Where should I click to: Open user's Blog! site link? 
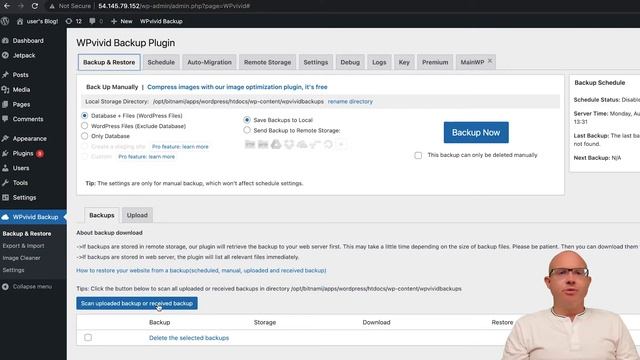(x=38, y=21)
